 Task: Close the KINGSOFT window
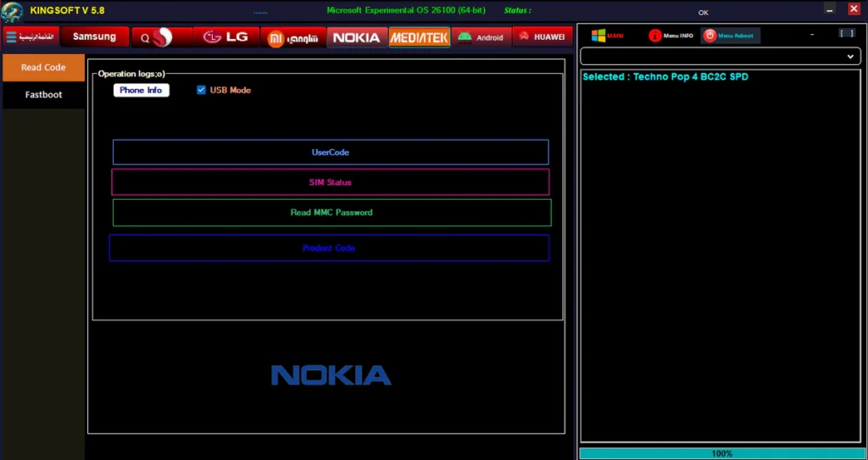(x=854, y=8)
